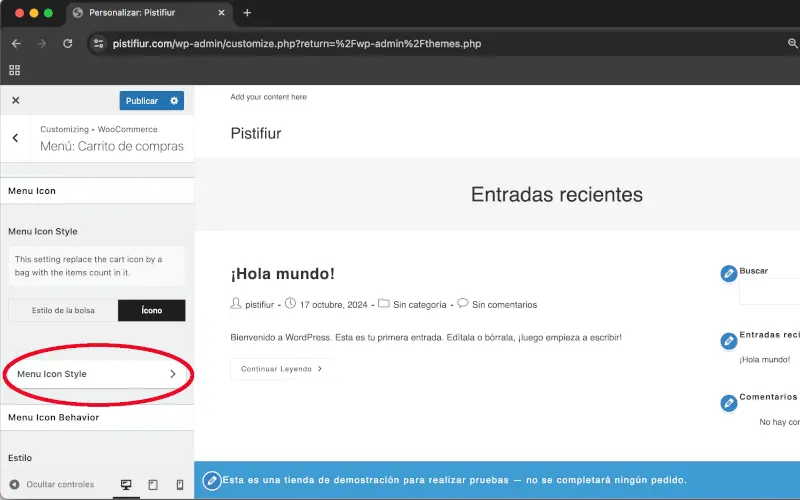Click the browser forward arrow
The height and width of the screenshot is (500, 800).
pyautogui.click(x=42, y=44)
